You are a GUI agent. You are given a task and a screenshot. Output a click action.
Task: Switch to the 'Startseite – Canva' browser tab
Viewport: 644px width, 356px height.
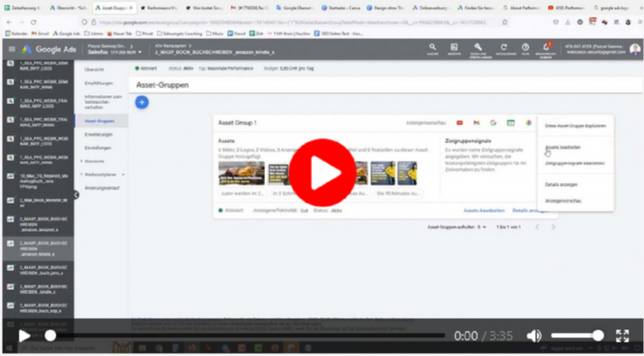341,8
